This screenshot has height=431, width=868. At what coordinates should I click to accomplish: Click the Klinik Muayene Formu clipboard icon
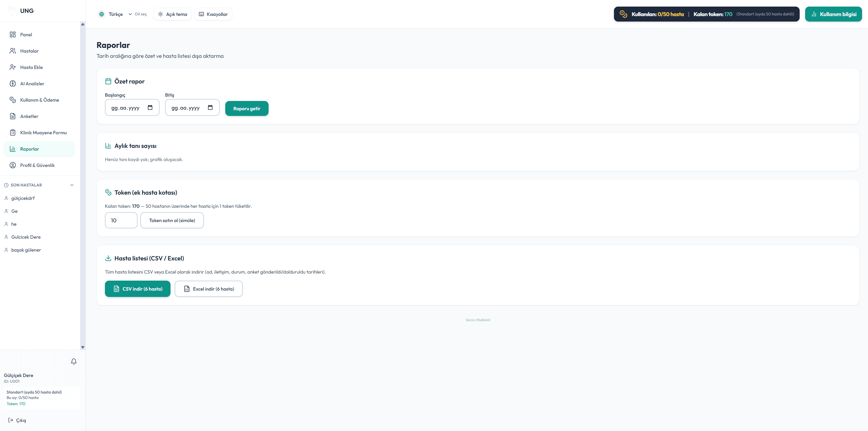(13, 132)
